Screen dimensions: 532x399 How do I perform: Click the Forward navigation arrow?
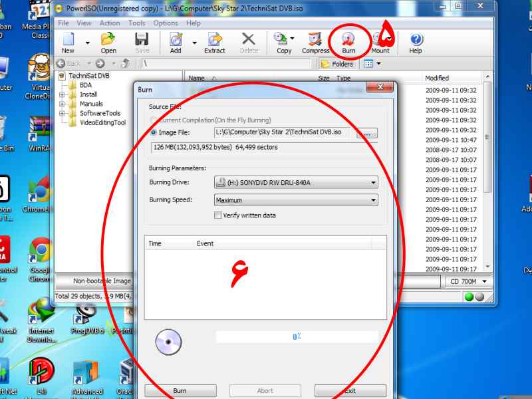[x=100, y=63]
